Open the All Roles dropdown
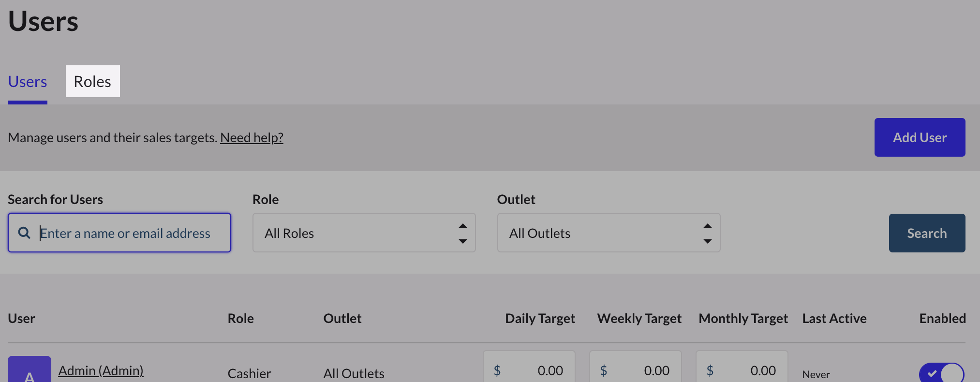Screen dimensions: 980x382 click(x=364, y=233)
